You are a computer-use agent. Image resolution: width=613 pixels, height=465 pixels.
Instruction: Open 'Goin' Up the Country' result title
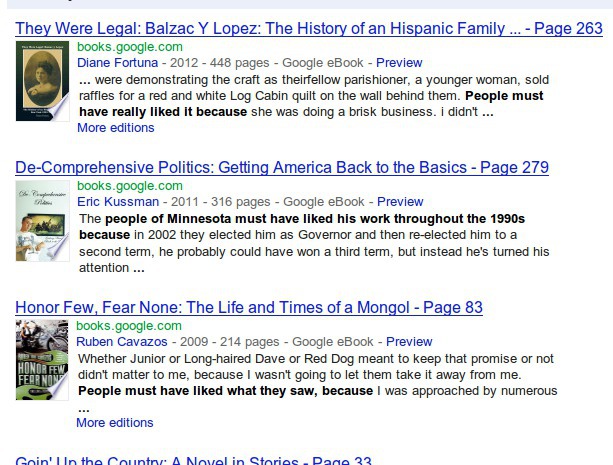point(193,461)
